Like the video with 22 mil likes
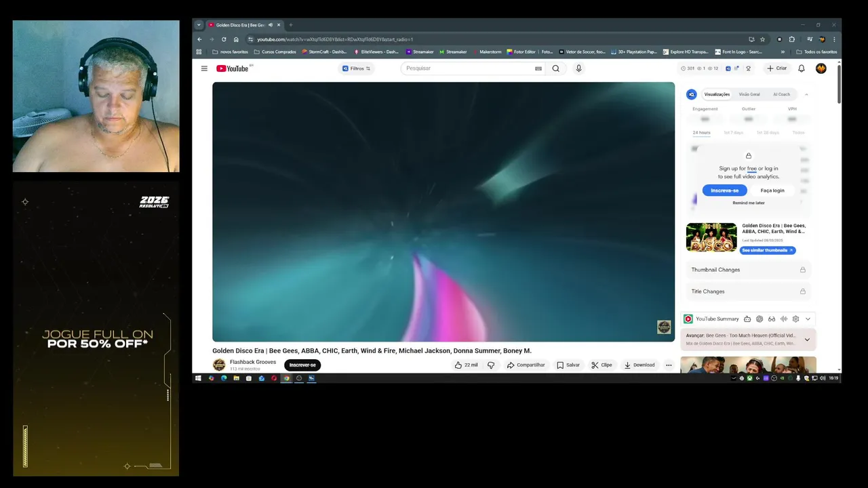 [x=466, y=365]
